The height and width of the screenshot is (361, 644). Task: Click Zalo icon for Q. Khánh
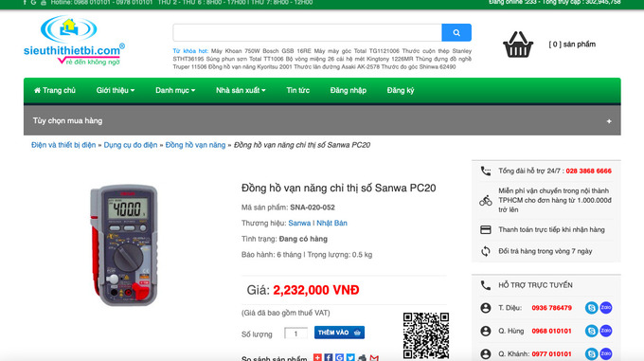click(x=606, y=353)
